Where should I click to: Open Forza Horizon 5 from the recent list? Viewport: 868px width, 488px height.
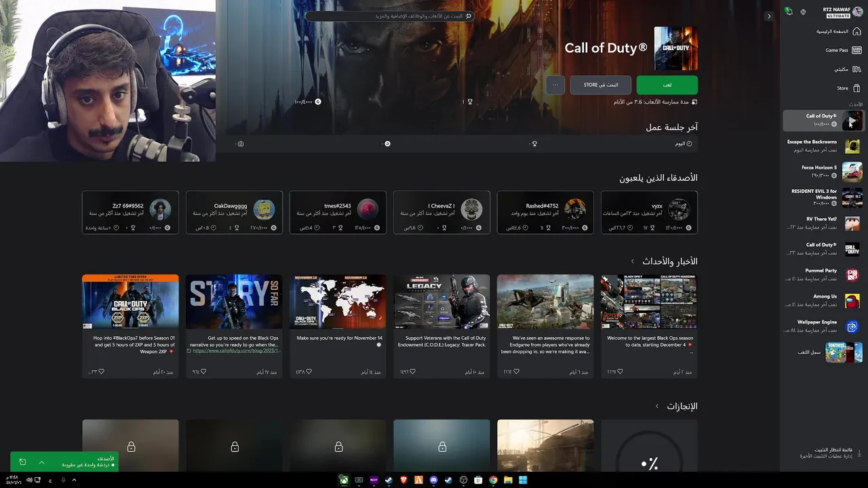coord(823,171)
